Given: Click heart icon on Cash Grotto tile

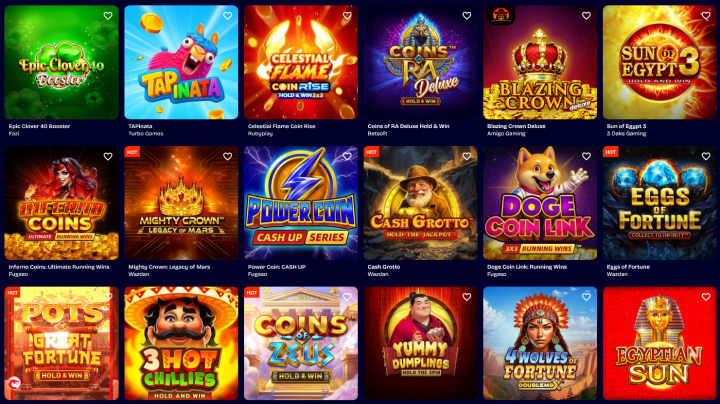Looking at the screenshot, I should pos(467,157).
